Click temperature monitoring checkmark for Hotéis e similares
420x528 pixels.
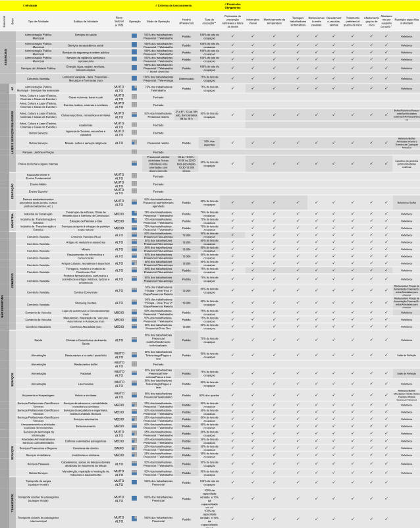(x=274, y=395)
